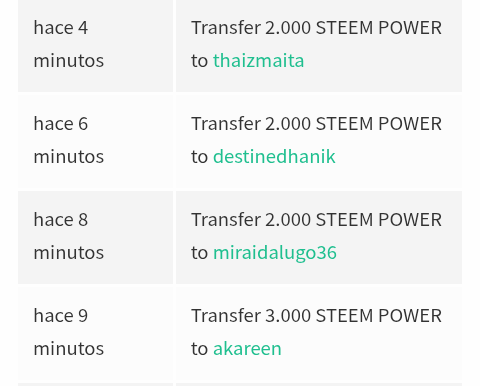
Task: Click the word 'to' before akareen
Action: pyautogui.click(x=199, y=349)
